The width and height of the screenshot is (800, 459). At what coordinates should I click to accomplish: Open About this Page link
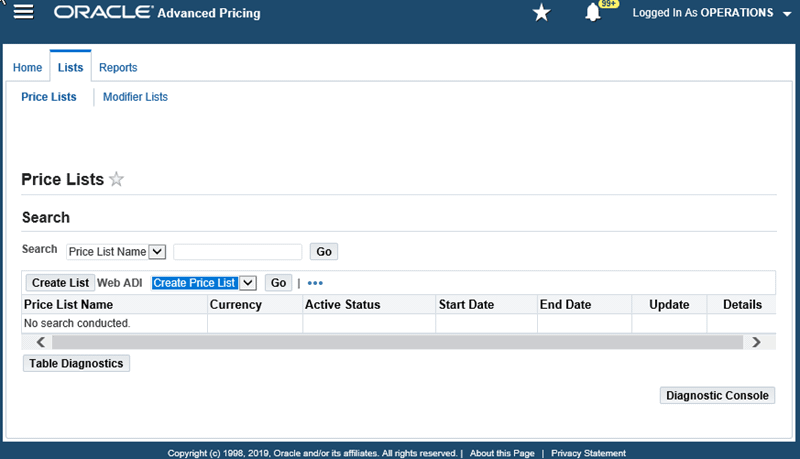click(x=502, y=453)
